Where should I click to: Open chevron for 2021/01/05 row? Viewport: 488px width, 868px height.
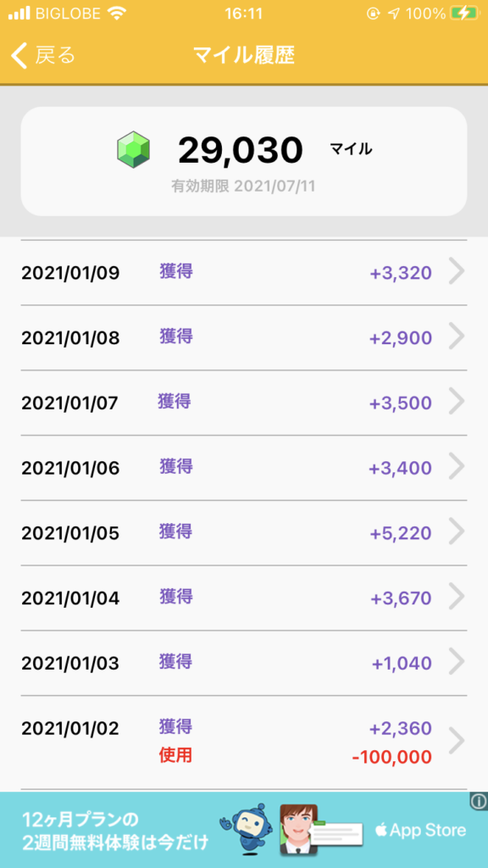pyautogui.click(x=457, y=531)
